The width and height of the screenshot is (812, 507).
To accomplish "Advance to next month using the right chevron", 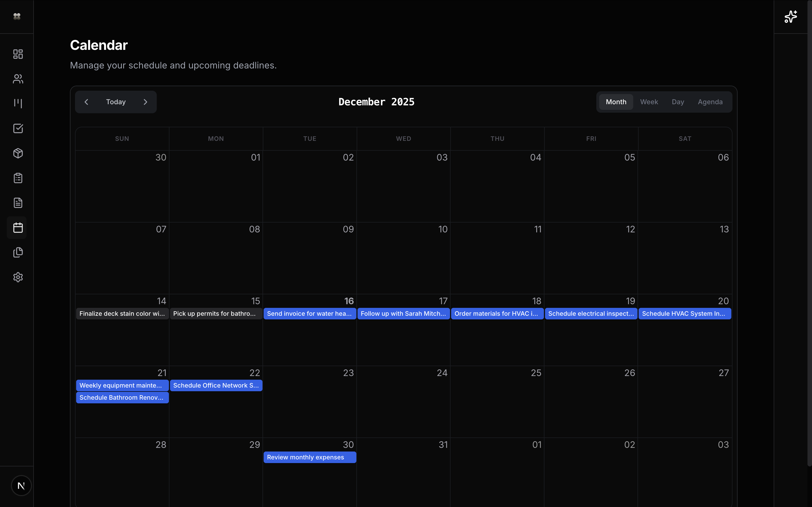I will click(145, 102).
